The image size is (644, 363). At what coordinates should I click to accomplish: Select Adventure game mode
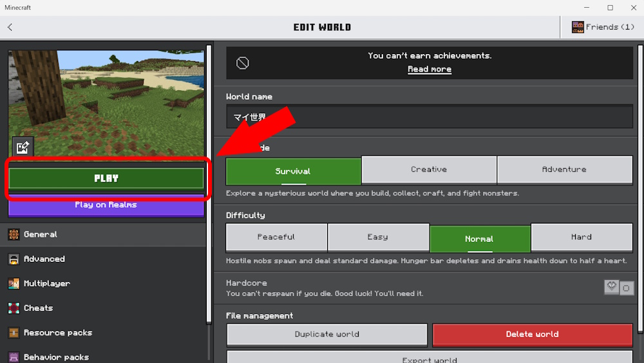tap(565, 169)
